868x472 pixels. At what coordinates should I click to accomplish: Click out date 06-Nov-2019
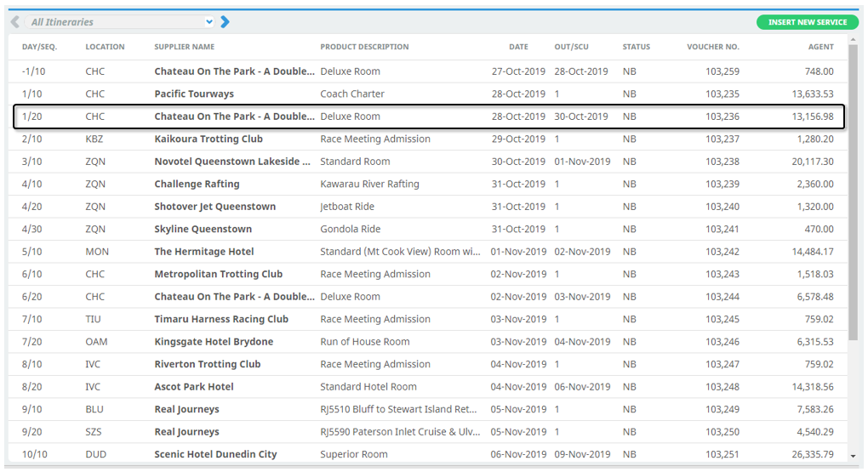click(582, 387)
